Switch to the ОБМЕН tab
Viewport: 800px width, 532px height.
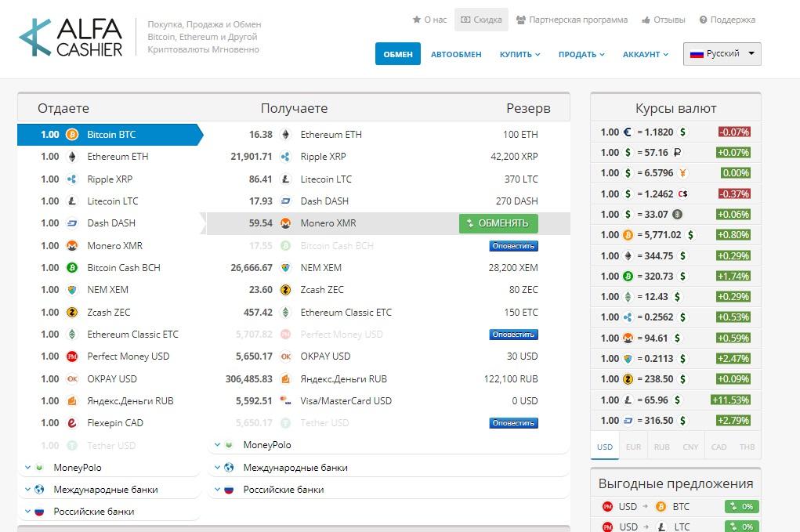click(398, 54)
